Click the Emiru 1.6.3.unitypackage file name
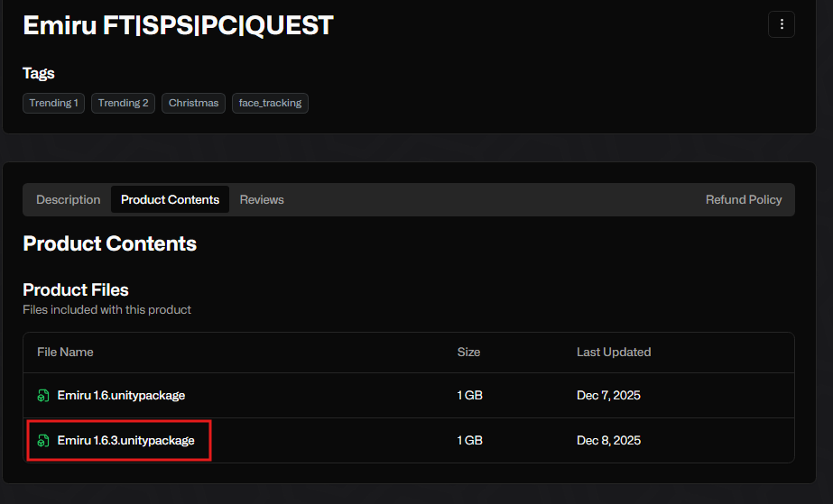This screenshot has height=504, width=833. (126, 440)
